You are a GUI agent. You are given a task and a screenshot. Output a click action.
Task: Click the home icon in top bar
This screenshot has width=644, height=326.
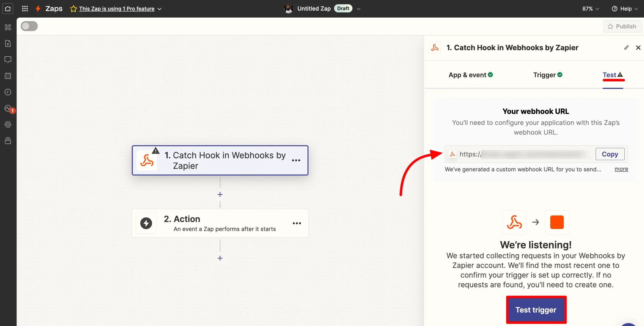point(8,9)
